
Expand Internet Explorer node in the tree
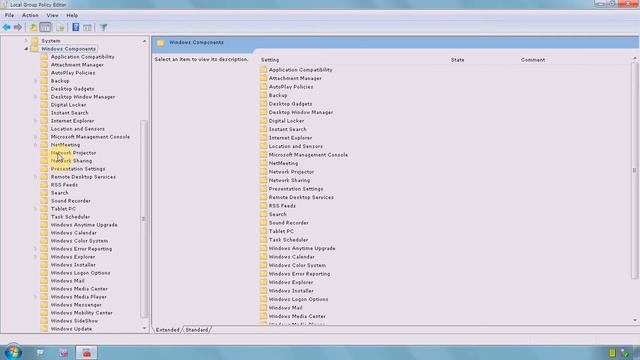[36, 121]
